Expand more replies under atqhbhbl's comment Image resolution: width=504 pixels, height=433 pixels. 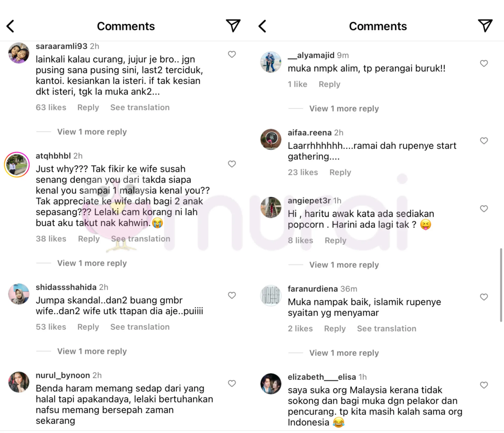pos(92,263)
